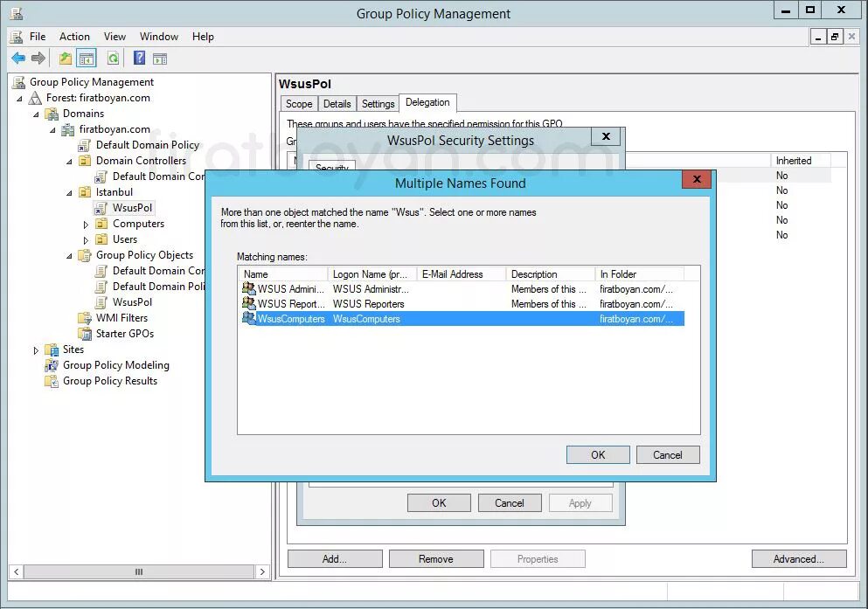The width and height of the screenshot is (868, 609).
Task: Click the Remove button in Delegation
Action: click(436, 558)
